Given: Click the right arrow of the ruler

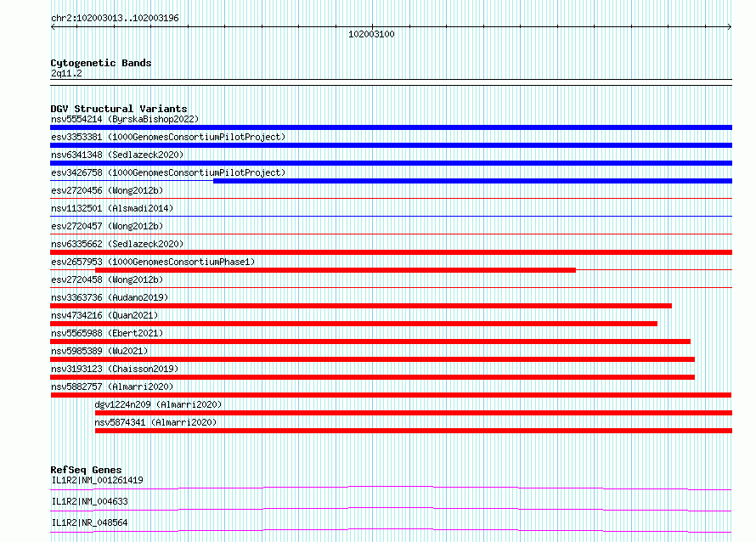Looking at the screenshot, I should [x=730, y=27].
